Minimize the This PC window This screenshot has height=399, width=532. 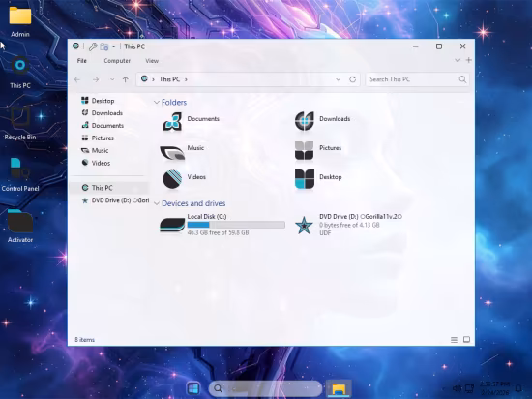pyautogui.click(x=416, y=46)
